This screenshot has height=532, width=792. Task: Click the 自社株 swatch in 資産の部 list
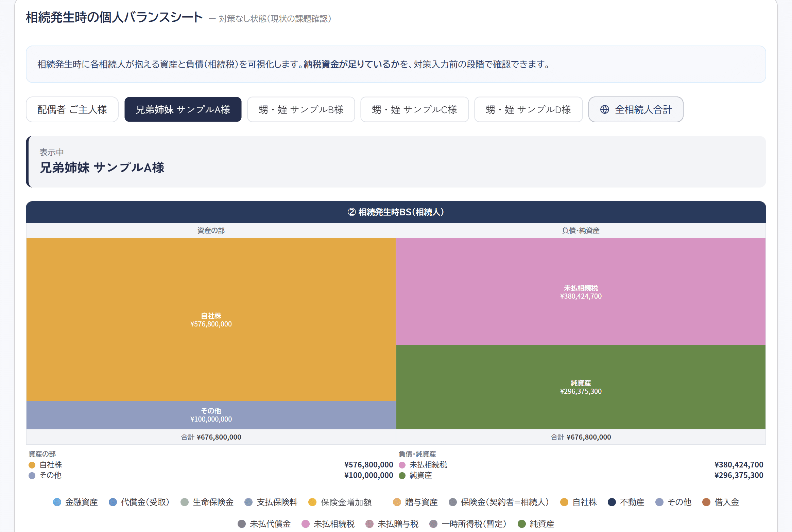(32, 465)
